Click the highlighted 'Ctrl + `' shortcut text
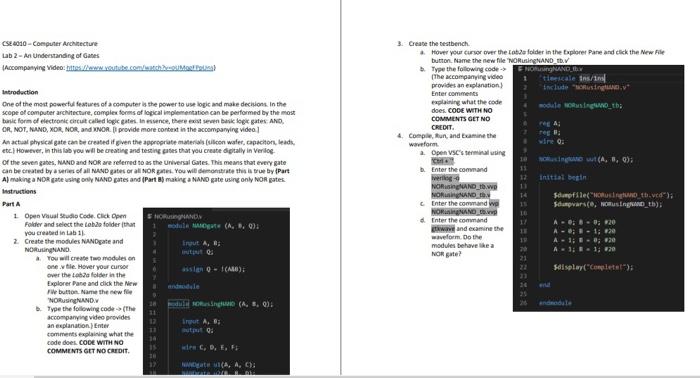 (442, 161)
